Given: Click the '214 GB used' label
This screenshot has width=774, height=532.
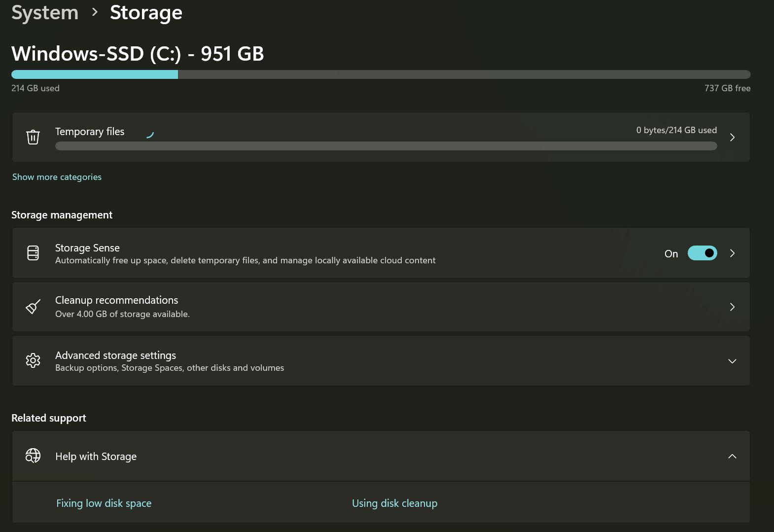Looking at the screenshot, I should click(x=35, y=88).
